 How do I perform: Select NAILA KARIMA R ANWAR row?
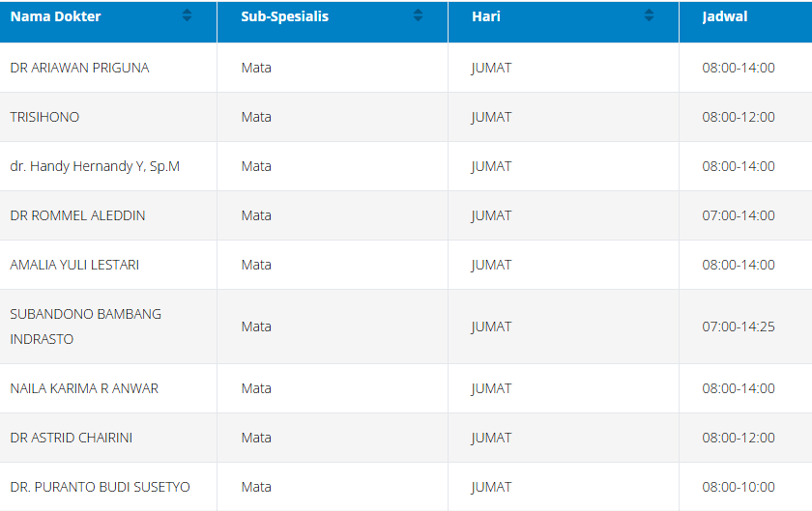click(x=84, y=388)
